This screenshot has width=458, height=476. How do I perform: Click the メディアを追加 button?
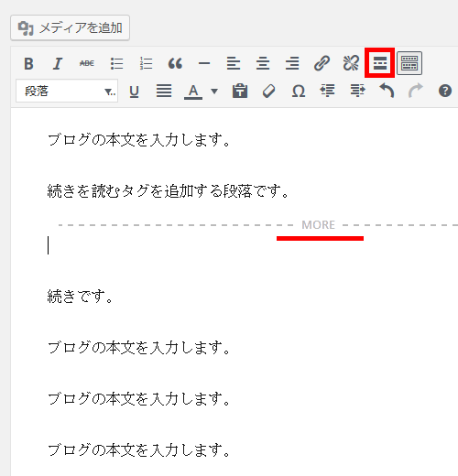coord(70,27)
